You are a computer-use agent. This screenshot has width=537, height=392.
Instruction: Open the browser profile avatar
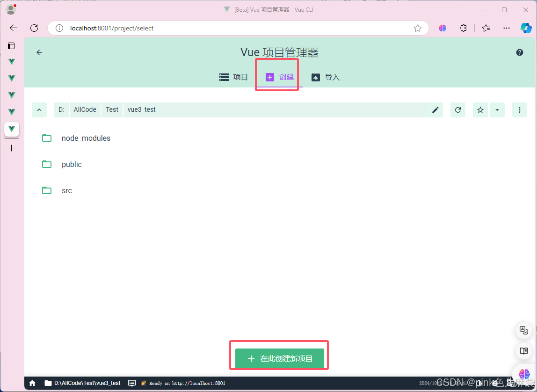tap(11, 9)
